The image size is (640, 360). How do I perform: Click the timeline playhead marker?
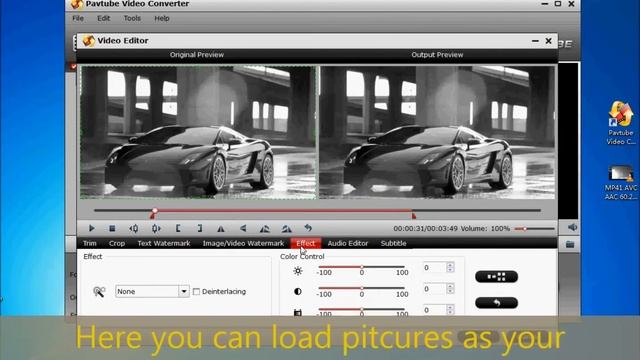pyautogui.click(x=154, y=212)
